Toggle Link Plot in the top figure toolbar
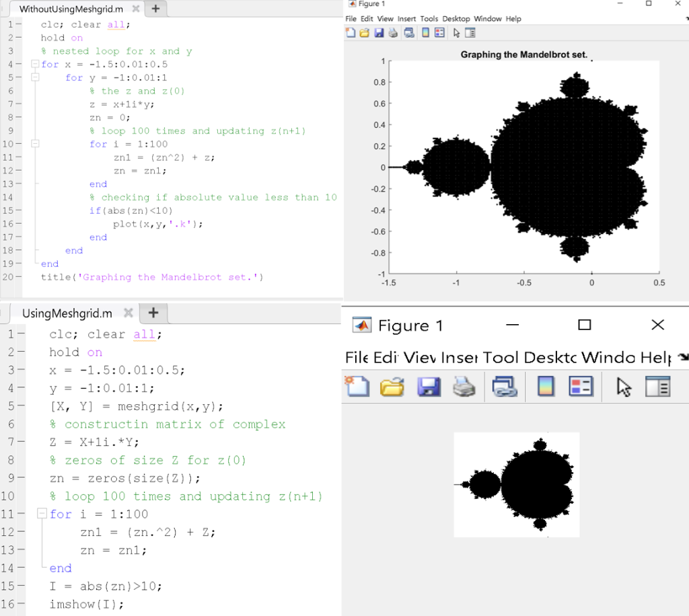The height and width of the screenshot is (616, 689). [x=409, y=32]
